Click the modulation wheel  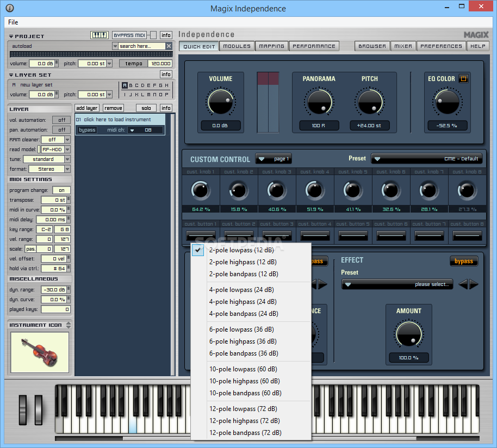point(39,409)
